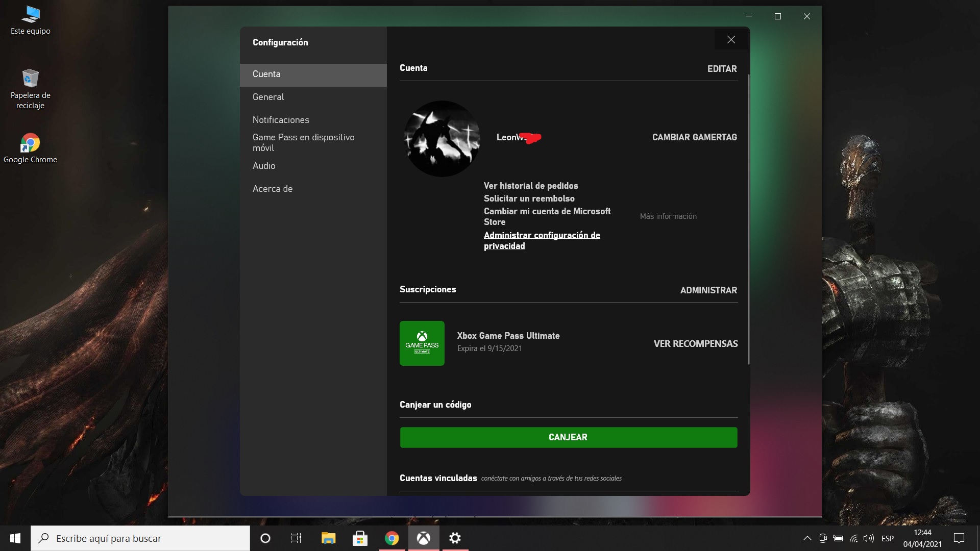Click the ESP language indicator
This screenshot has width=980, height=551.
tap(888, 538)
